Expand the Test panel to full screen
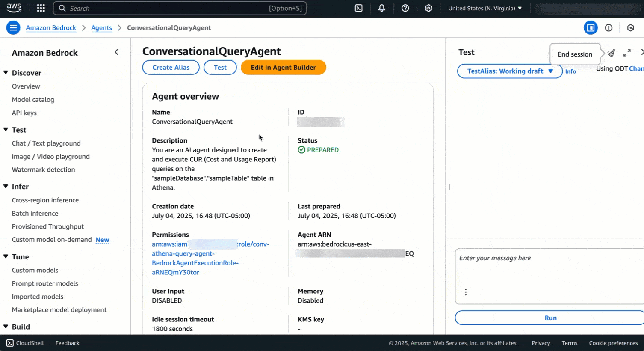644x351 pixels. click(x=627, y=53)
